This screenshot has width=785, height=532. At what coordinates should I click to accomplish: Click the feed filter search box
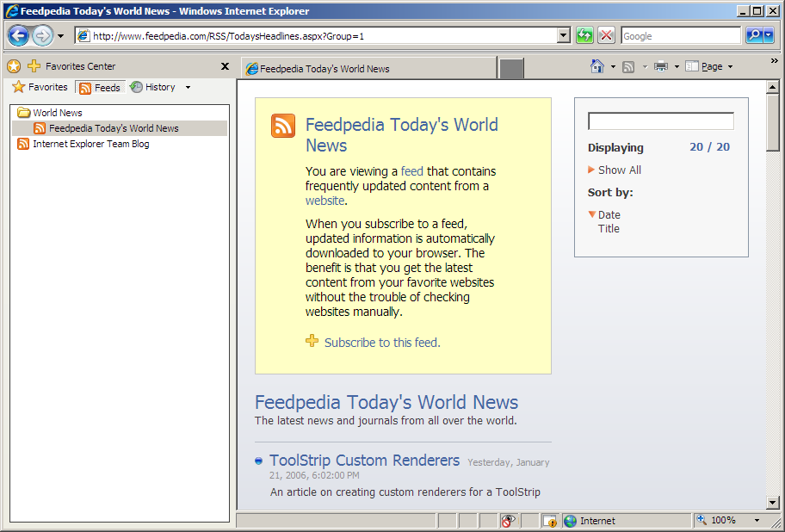click(x=661, y=121)
